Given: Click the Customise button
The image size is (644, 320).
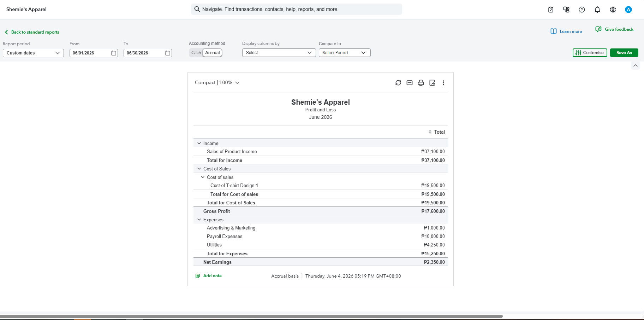Looking at the screenshot, I should (590, 53).
